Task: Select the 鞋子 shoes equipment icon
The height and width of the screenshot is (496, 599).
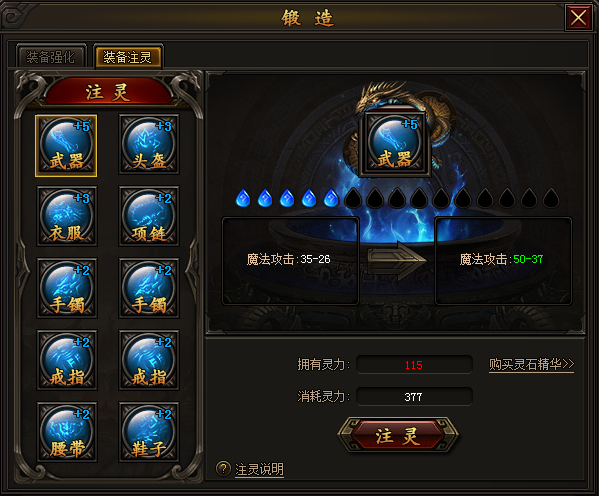Action: (149, 432)
